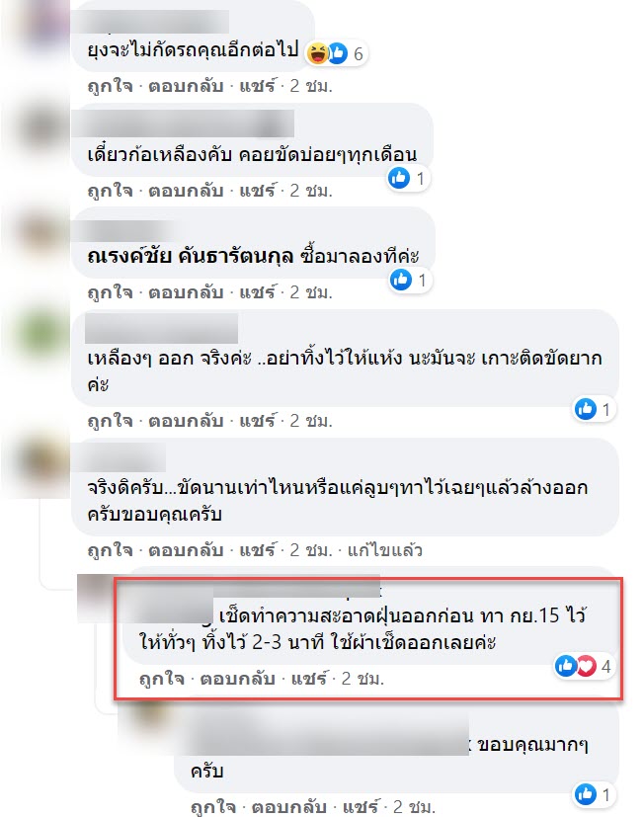Image resolution: width=644 pixels, height=817 pixels.
Task: Click the heart reaction icon in highlighted reply
Action: point(586,666)
